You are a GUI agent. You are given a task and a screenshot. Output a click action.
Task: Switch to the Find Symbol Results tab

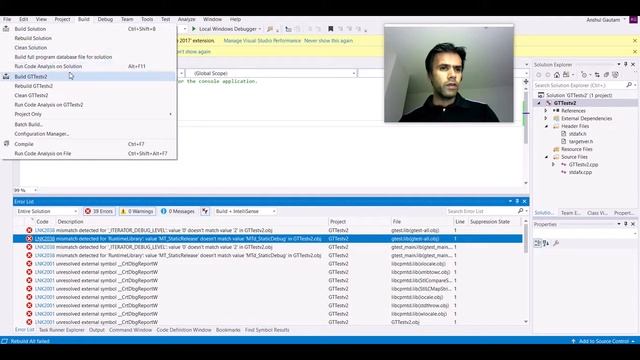click(x=267, y=330)
